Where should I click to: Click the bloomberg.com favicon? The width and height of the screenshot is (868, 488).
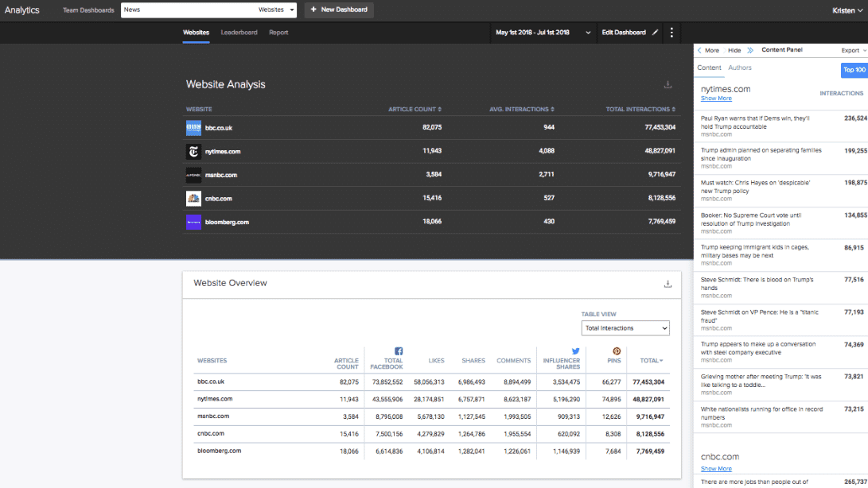193,222
